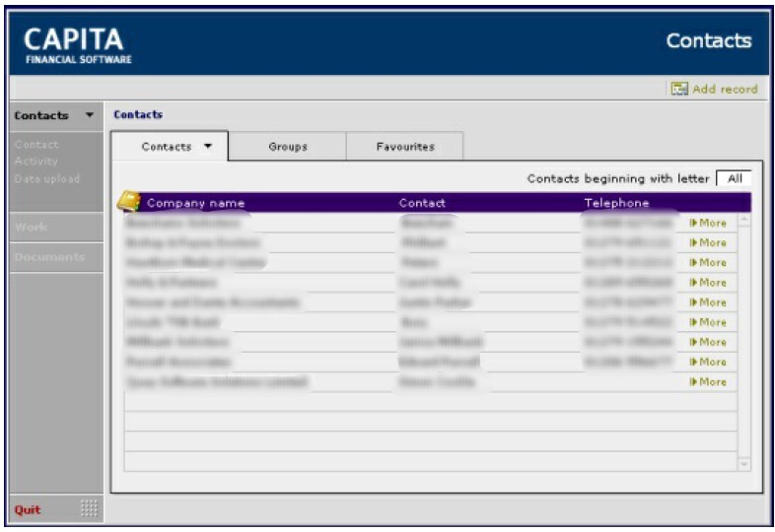Open Data upload in the sidebar
The image size is (775, 532).
click(47, 178)
